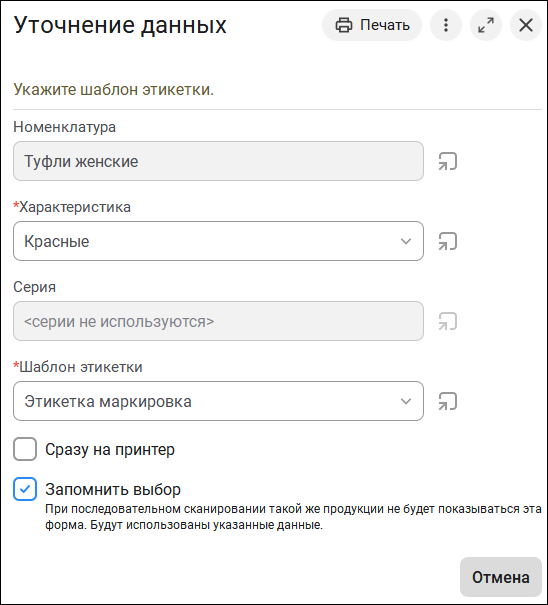Open the Характеристика item card icon

click(x=448, y=241)
